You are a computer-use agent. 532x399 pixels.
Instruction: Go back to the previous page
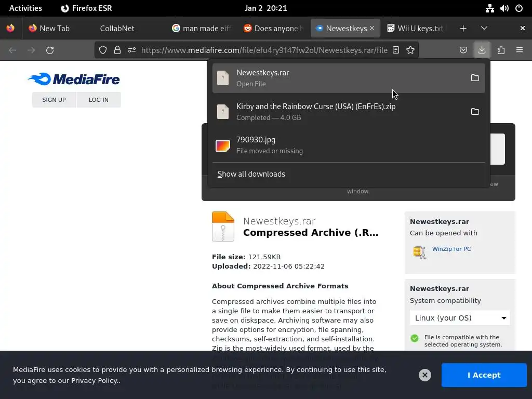point(12,50)
